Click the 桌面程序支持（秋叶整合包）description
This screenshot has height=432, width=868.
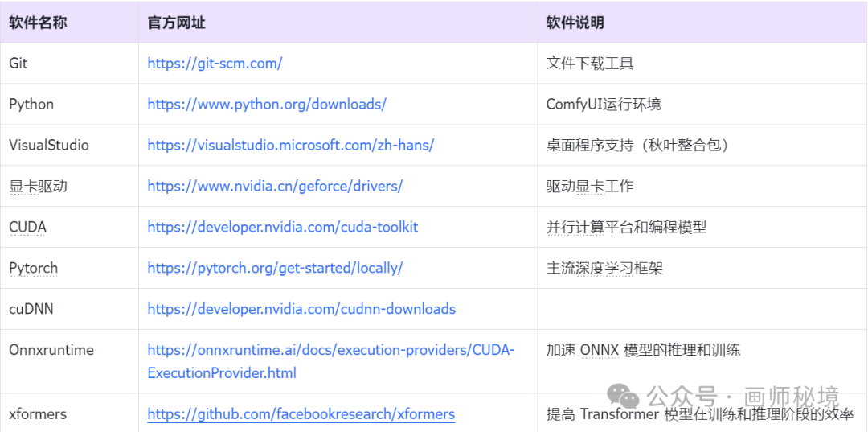(637, 145)
